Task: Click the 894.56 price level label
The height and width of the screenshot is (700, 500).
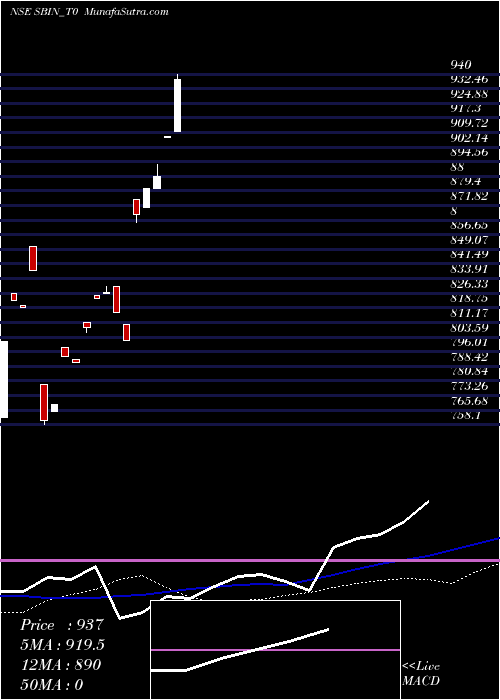Action: point(469,153)
